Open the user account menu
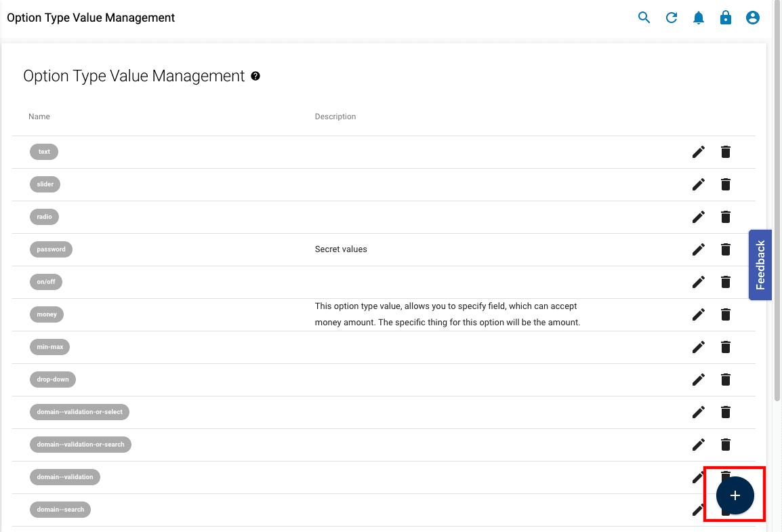 coord(752,18)
